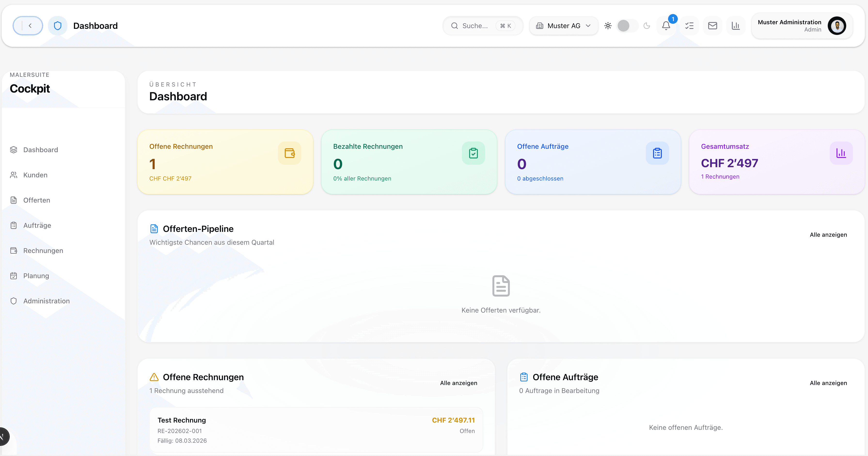Click the notification badge showing 1
This screenshot has height=456, width=868.
coord(673,19)
